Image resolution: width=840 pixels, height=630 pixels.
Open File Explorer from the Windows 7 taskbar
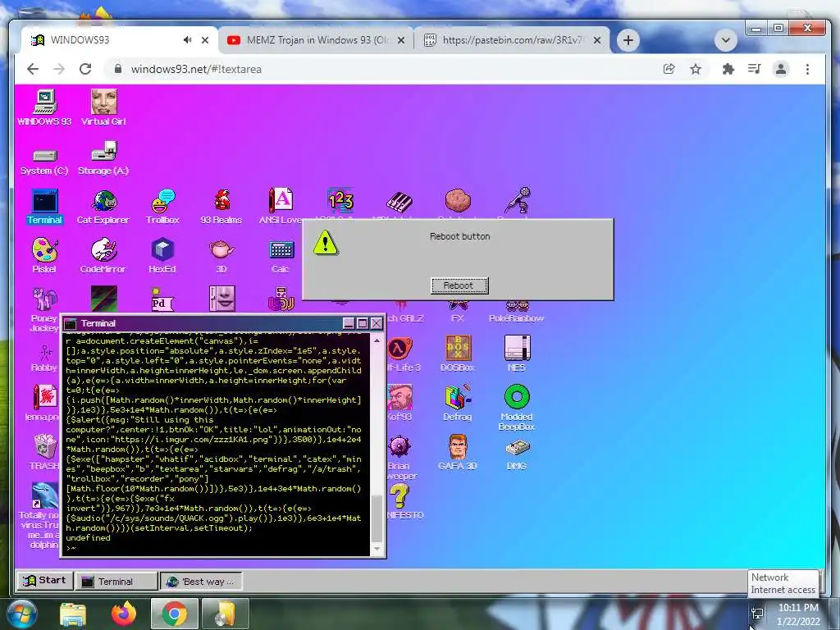pyautogui.click(x=73, y=614)
